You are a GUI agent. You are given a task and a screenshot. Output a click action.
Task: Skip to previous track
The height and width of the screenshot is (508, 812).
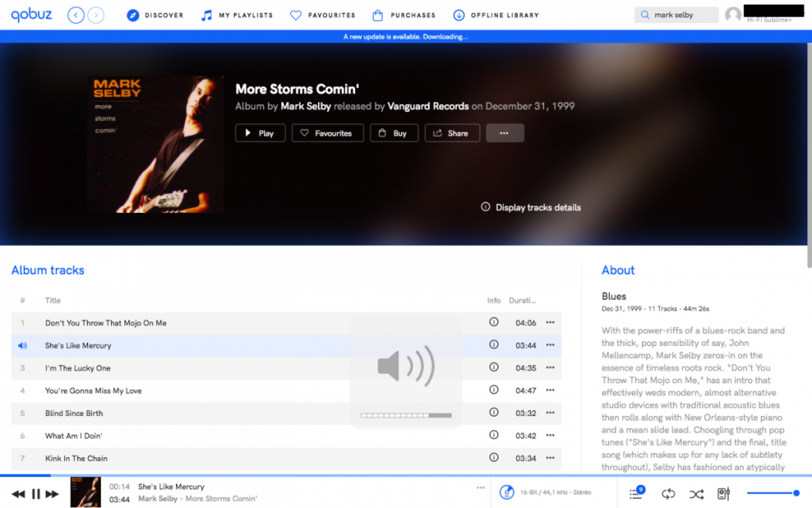(18, 494)
